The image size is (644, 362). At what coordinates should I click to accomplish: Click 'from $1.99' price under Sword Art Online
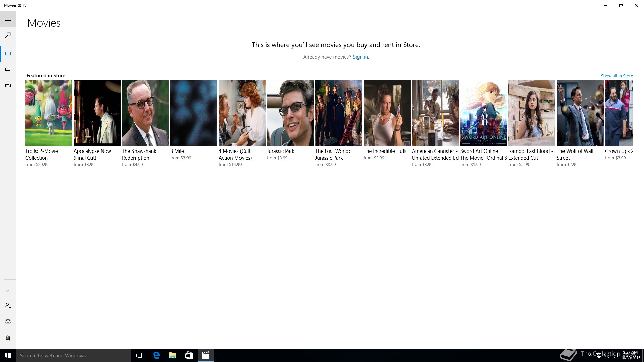click(471, 165)
